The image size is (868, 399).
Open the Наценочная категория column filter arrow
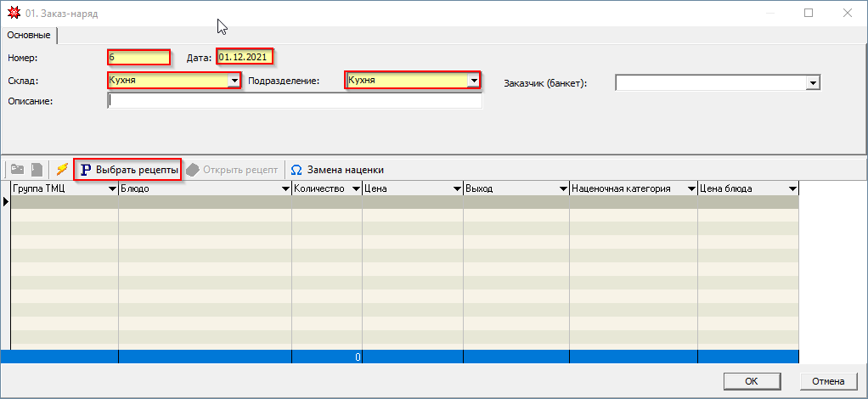point(690,189)
